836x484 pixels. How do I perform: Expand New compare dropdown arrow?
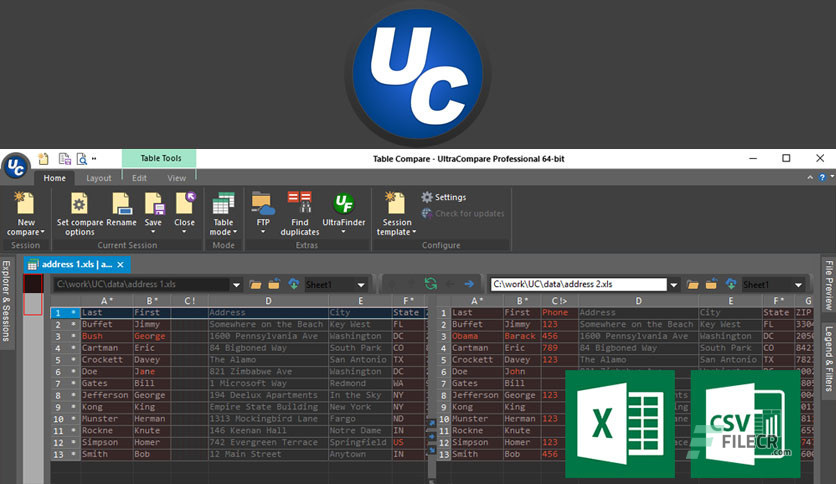pyautogui.click(x=43, y=232)
